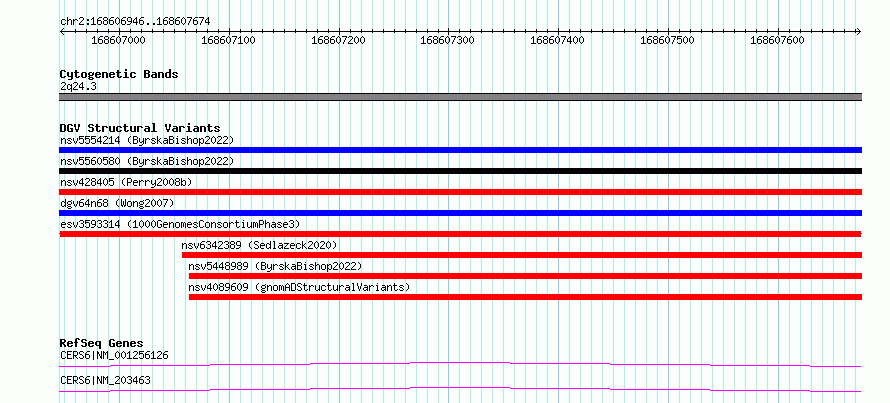Click the Cytogenetic Bands track heading
Image resolution: width=890 pixels, height=403 pixels.
click(x=119, y=74)
